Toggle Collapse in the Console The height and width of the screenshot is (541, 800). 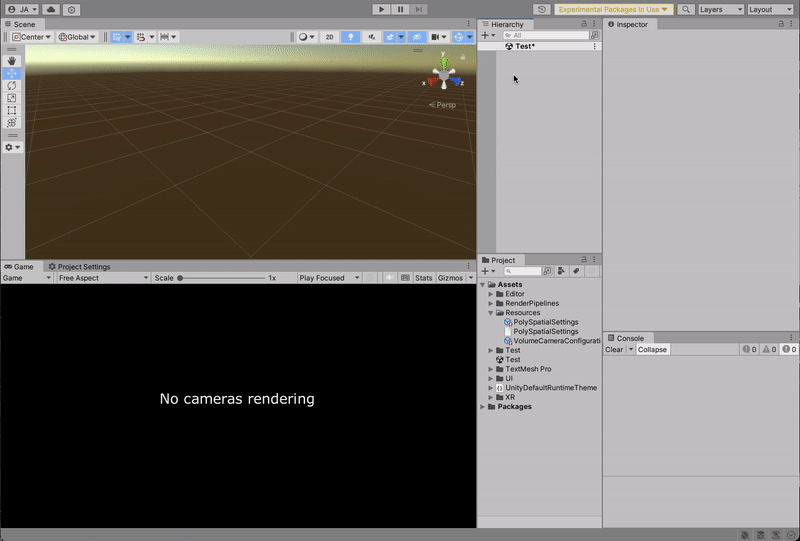[x=653, y=350]
